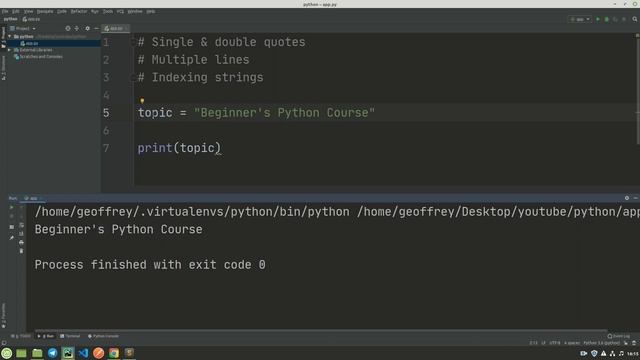This screenshot has height=360, width=640.
Task: Open the Python Console tool window
Action: pyautogui.click(x=103, y=336)
